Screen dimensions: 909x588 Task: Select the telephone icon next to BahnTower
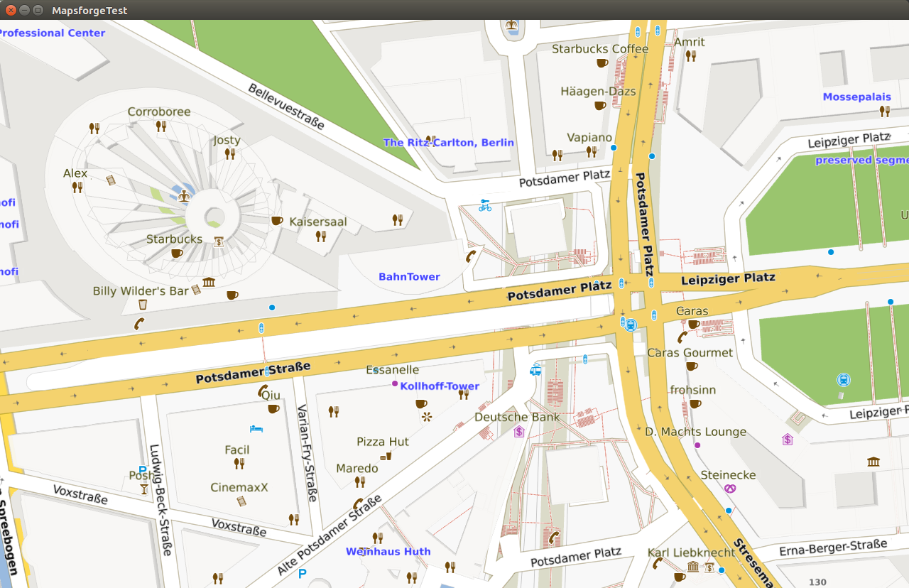click(x=470, y=256)
